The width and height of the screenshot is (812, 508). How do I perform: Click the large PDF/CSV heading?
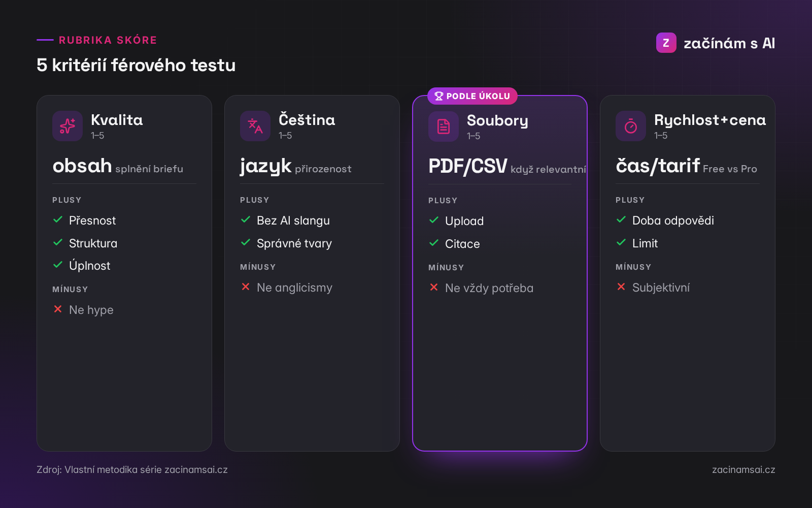(468, 166)
